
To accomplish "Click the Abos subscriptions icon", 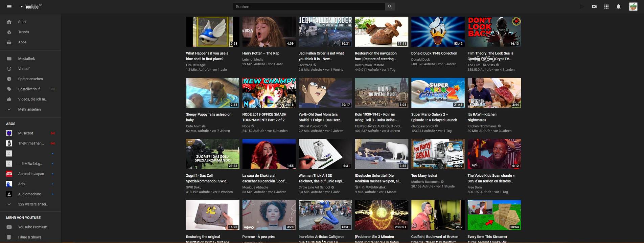I will pos(9,42).
